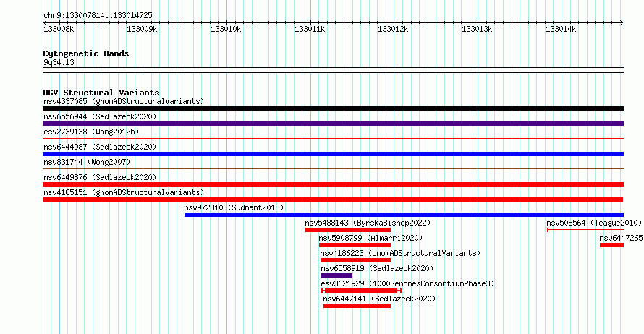Open nsv4186223 (gnomADStructuralVariants) label
Screen dimensions: 644x334
pyautogui.click(x=400, y=253)
